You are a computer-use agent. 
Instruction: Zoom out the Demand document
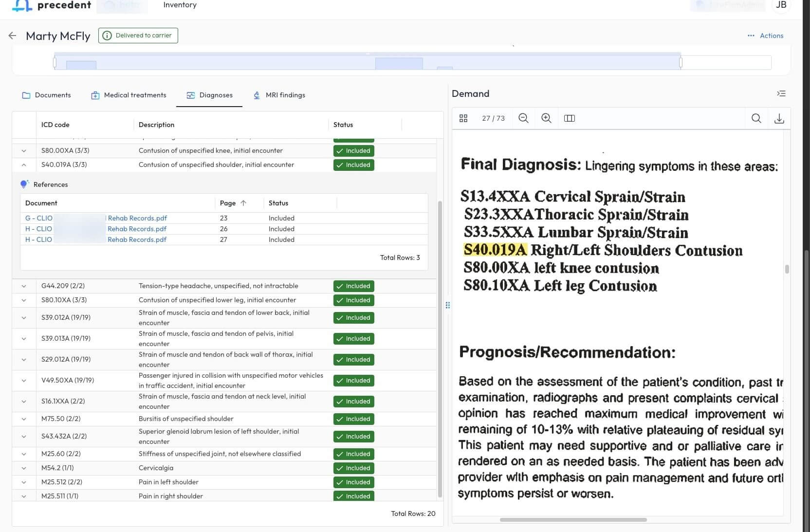point(523,118)
